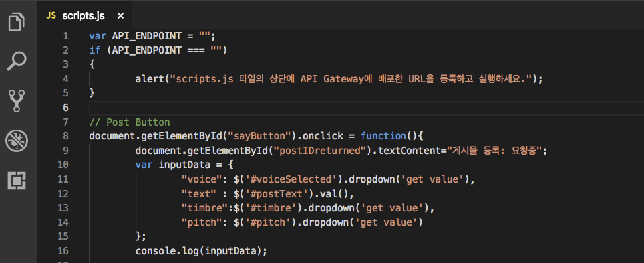Image resolution: width=644 pixels, height=263 pixels.
Task: Open the Source Control view
Action: click(17, 101)
